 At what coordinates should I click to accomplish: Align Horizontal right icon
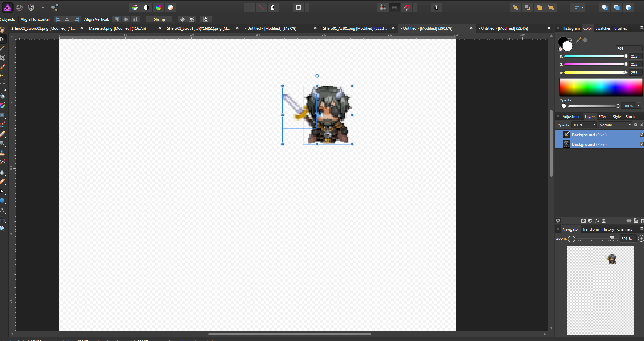click(x=77, y=19)
